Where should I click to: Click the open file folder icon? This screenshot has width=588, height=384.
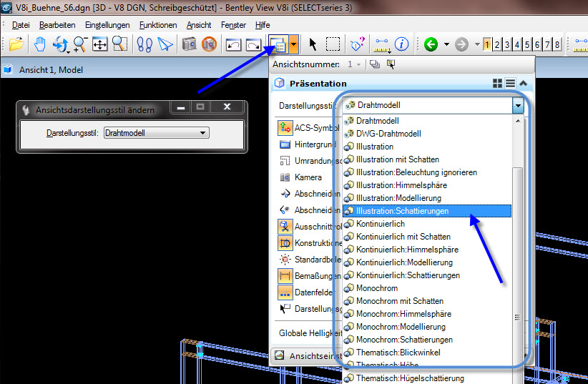pyautogui.click(x=16, y=44)
